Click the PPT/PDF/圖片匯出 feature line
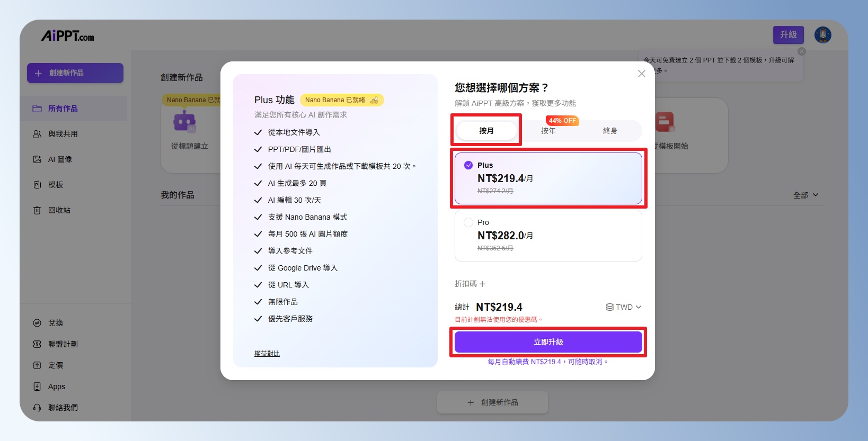The height and width of the screenshot is (441, 868). (x=299, y=149)
